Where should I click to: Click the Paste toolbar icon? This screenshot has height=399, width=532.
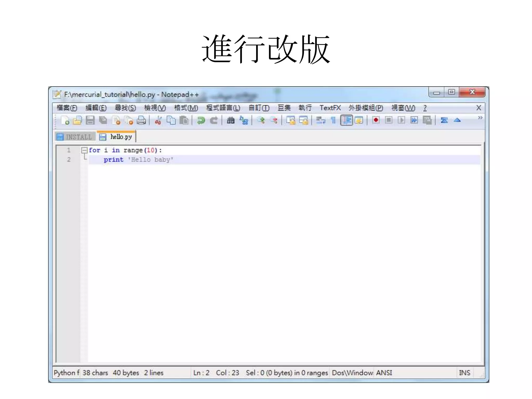(184, 121)
